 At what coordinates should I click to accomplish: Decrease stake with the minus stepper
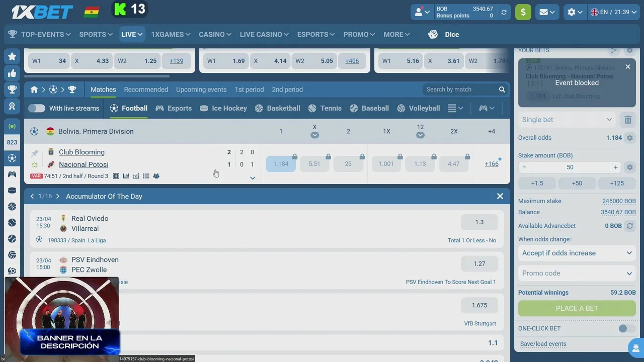[x=524, y=167]
